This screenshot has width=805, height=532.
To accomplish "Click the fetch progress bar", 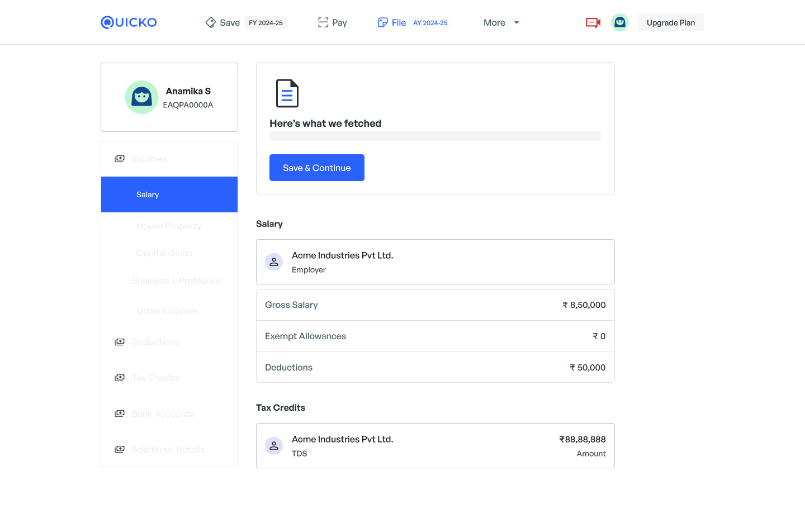I will tap(435, 136).
